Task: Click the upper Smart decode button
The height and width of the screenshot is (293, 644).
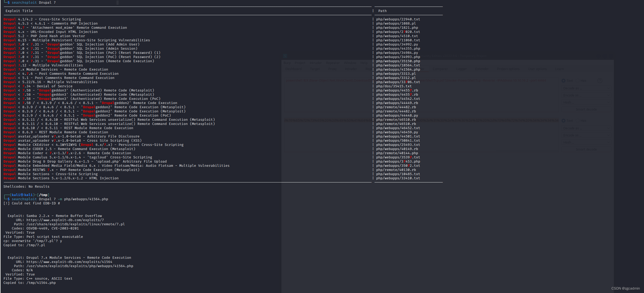Action: pyautogui.click(x=586, y=109)
